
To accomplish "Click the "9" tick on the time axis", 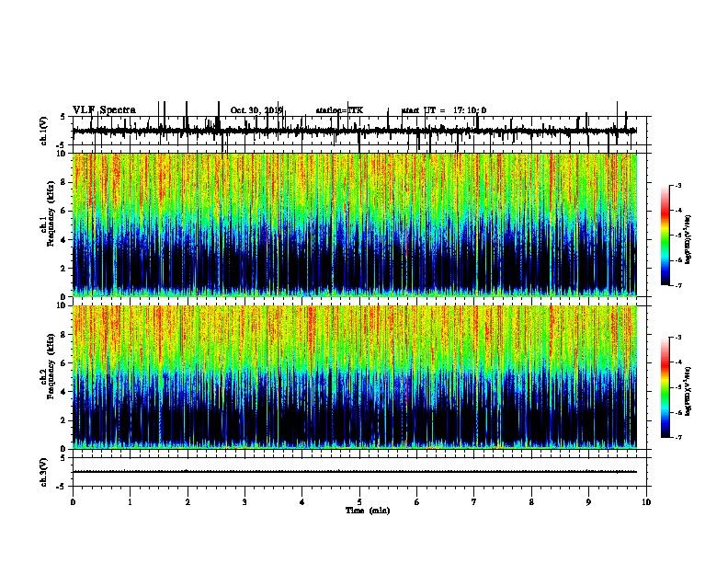I will (588, 502).
